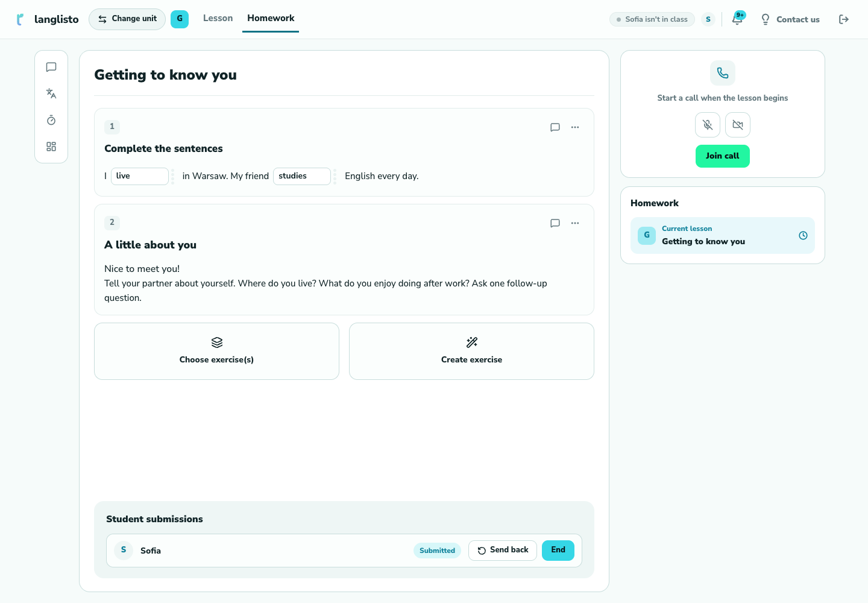This screenshot has height=603, width=868.
Task: Open Current lesson Getting to know you
Action: pyautogui.click(x=723, y=235)
